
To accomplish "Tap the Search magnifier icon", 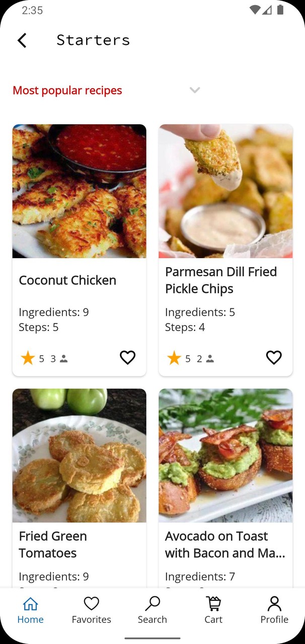I will tap(152, 603).
